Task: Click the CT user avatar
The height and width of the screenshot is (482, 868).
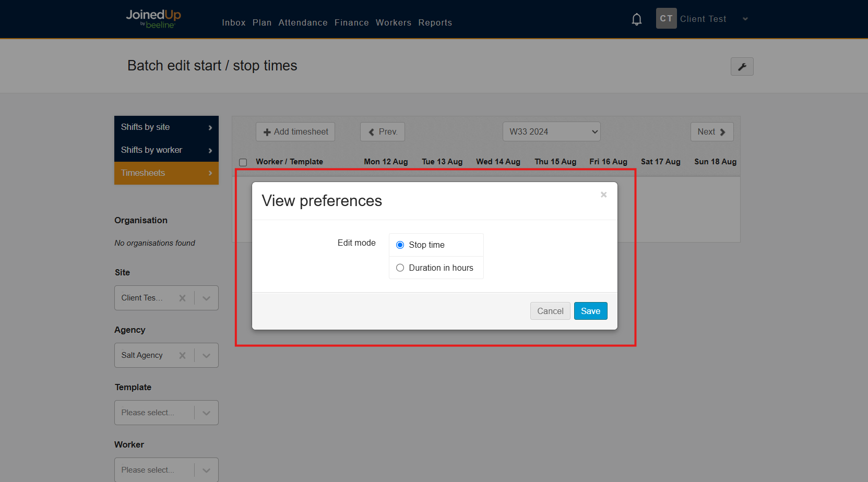Action: tap(666, 18)
